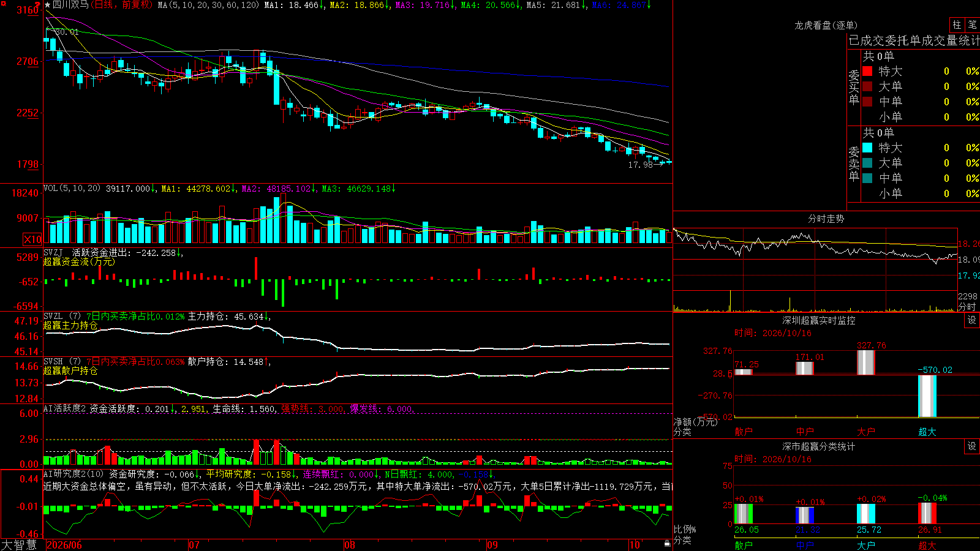The height and width of the screenshot is (551, 980).
Task: Click the star icon beside 四川双马
Action: coord(48,5)
